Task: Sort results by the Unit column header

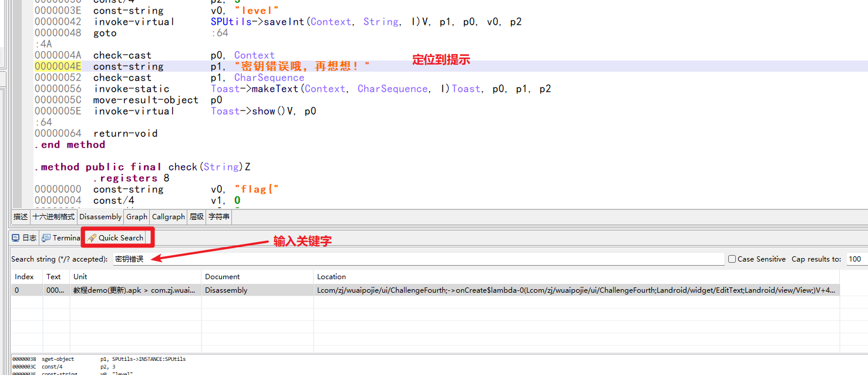Action: click(x=80, y=277)
